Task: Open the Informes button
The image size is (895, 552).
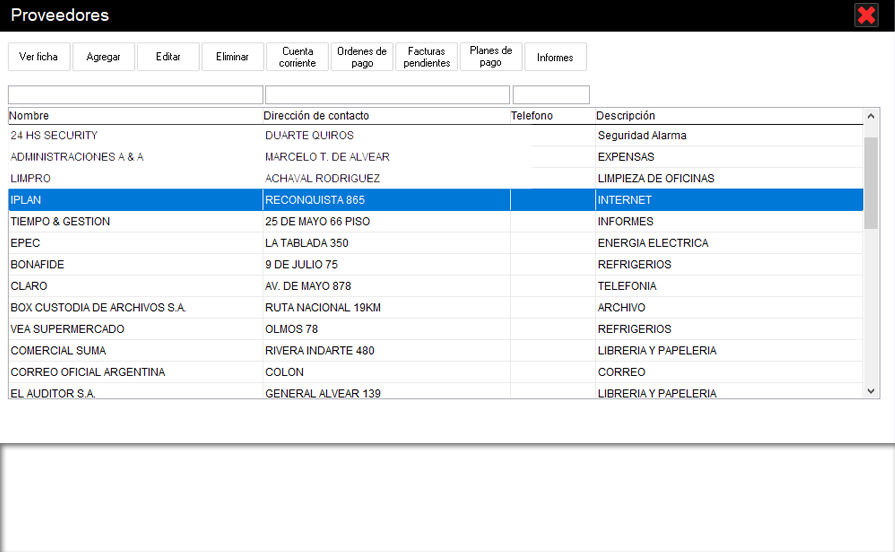Action: pyautogui.click(x=555, y=57)
